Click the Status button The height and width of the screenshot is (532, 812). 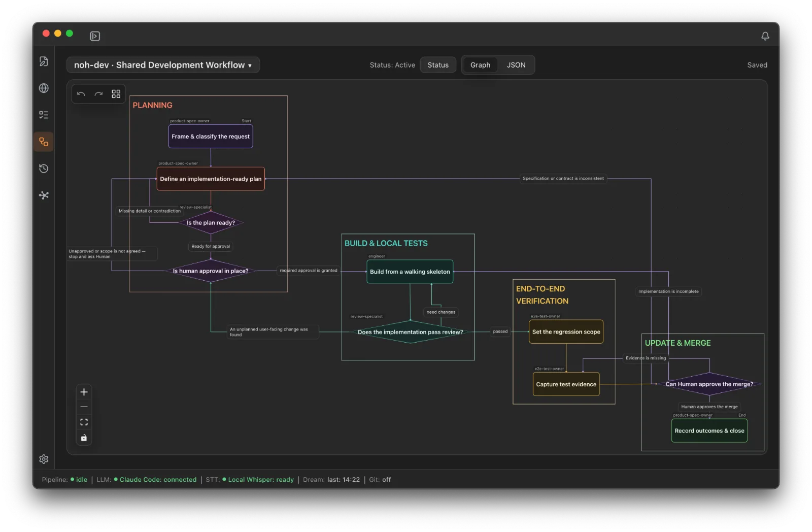pyautogui.click(x=438, y=65)
